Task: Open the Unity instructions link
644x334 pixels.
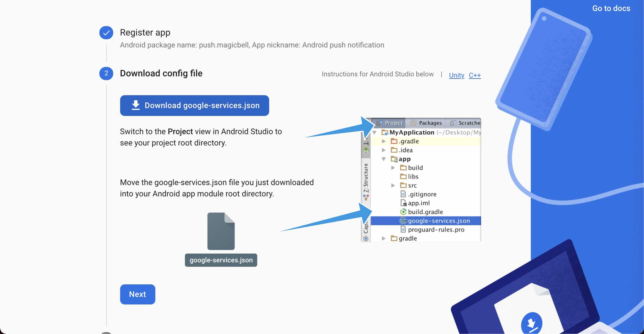Action: pos(457,75)
